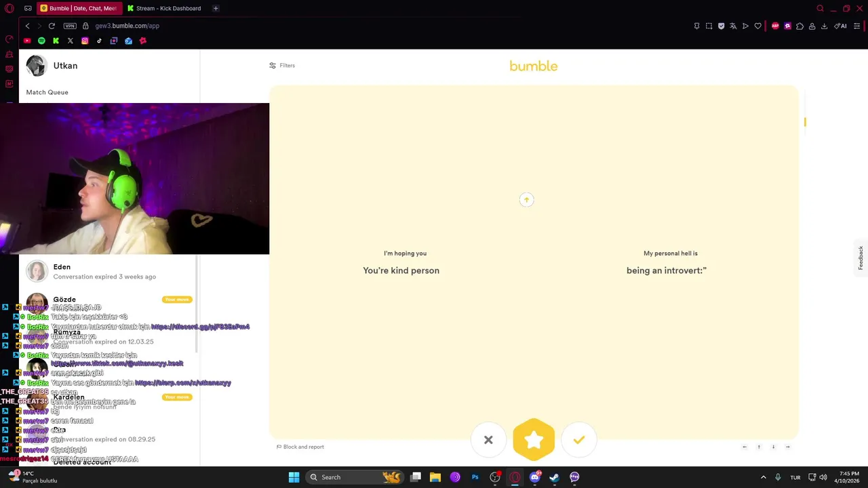Screen dimensions: 868x488
Task: Open the Opera main menu
Action: [9, 8]
